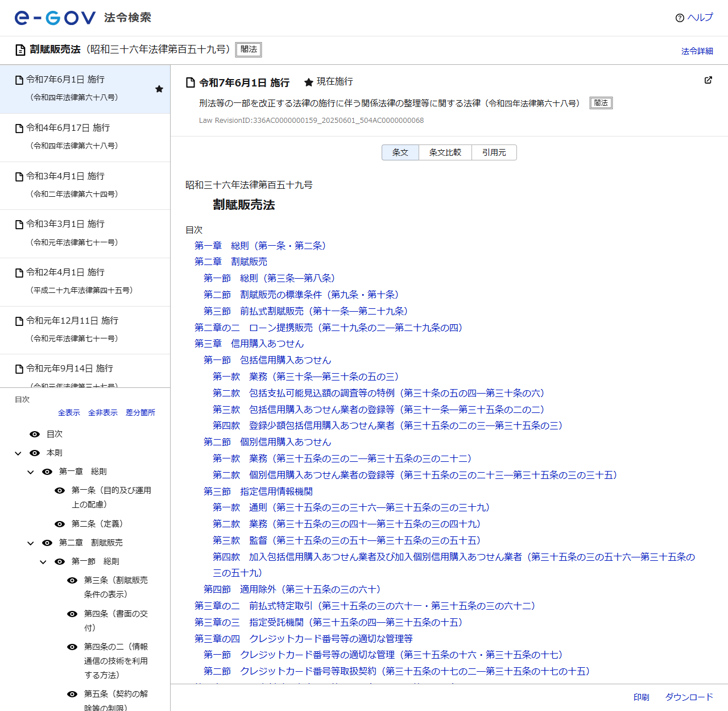Click document icon of 令和3年4月1日 施行

(19, 177)
